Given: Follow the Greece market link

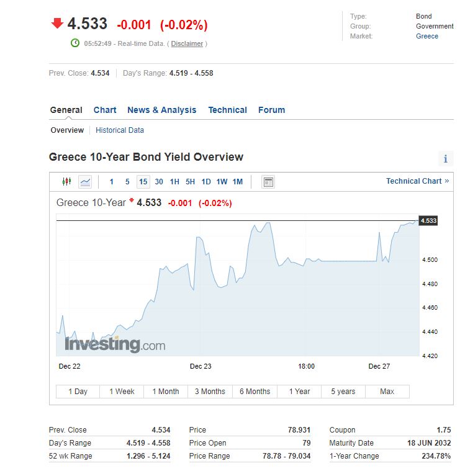Looking at the screenshot, I should point(427,36).
